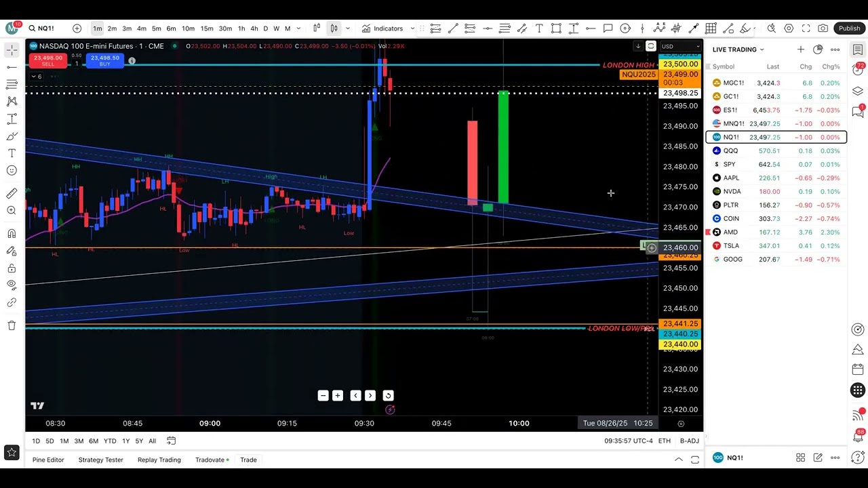Open the indicator templates dropdown arrow
Viewport: 868px width, 488px height.
(x=413, y=28)
